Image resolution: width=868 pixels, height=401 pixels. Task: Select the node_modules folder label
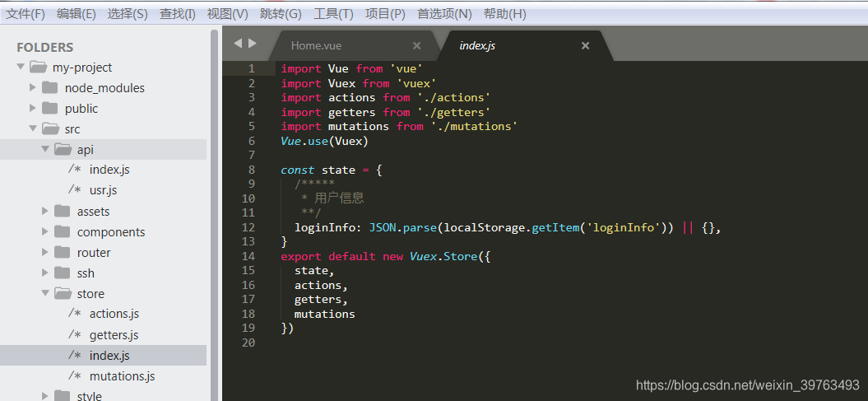[104, 88]
